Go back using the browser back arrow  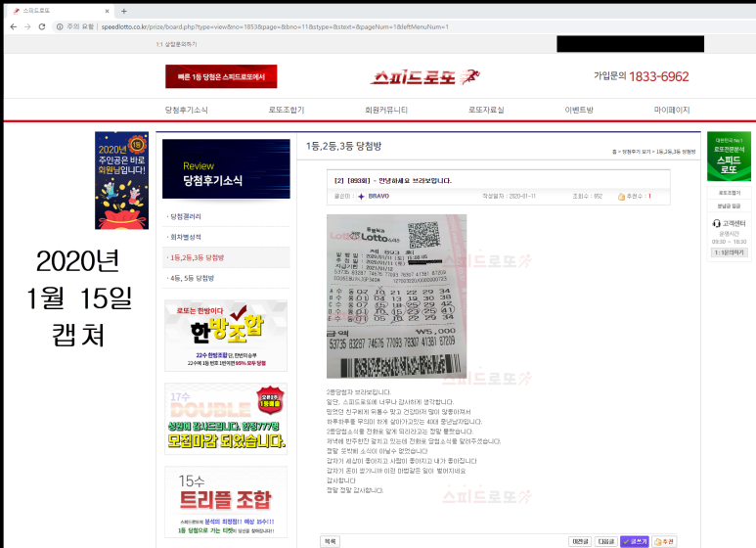(x=13, y=26)
